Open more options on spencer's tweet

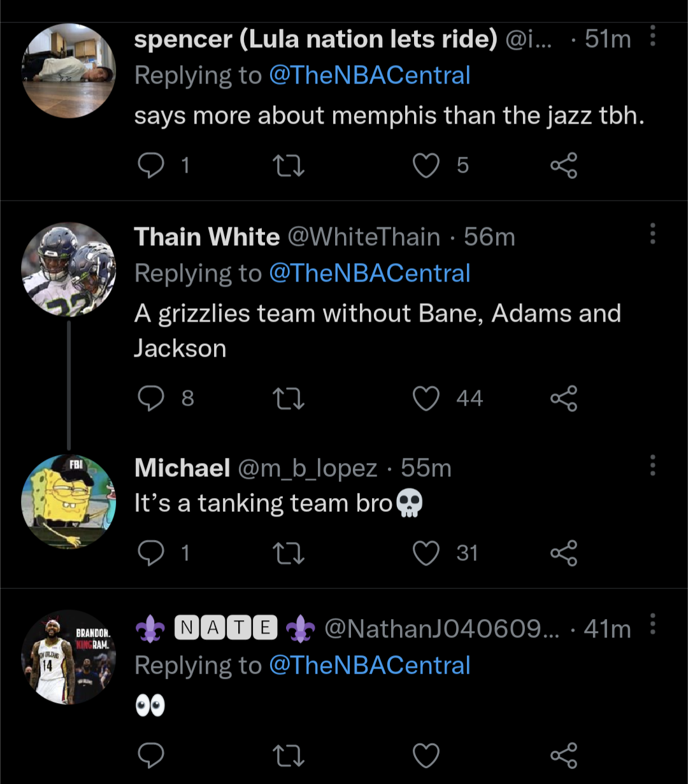coord(652,37)
